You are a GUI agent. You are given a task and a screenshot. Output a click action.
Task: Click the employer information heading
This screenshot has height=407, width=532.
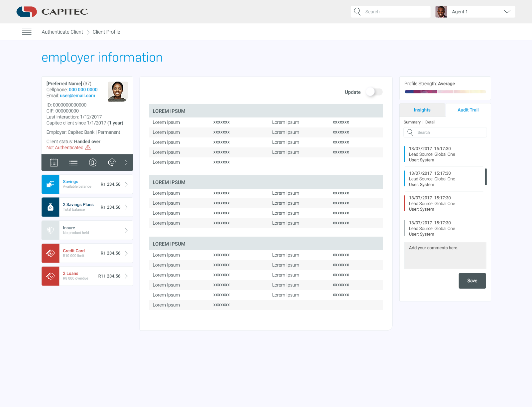point(102,58)
